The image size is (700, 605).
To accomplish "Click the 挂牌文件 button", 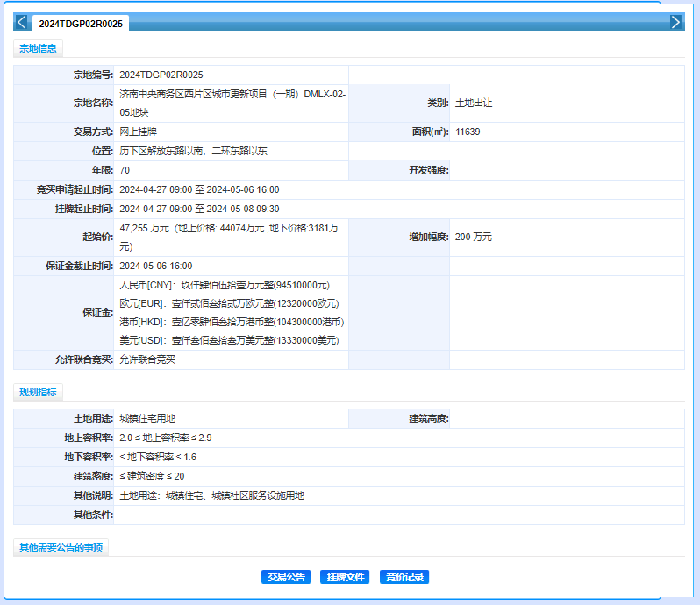I will pyautogui.click(x=345, y=577).
